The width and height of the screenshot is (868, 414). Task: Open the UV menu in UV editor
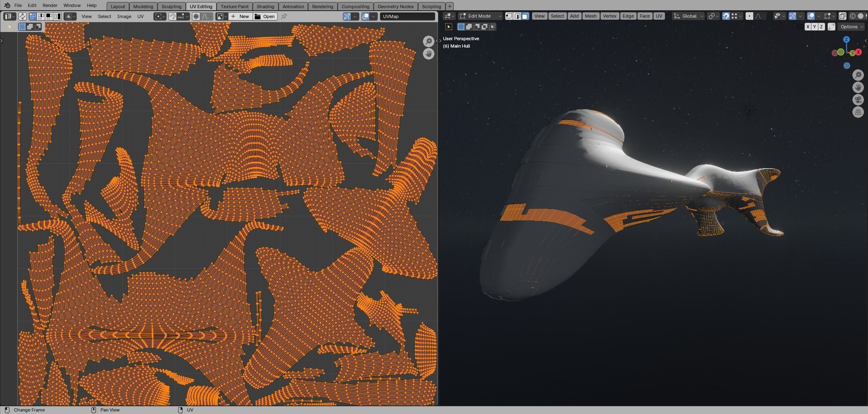point(140,16)
